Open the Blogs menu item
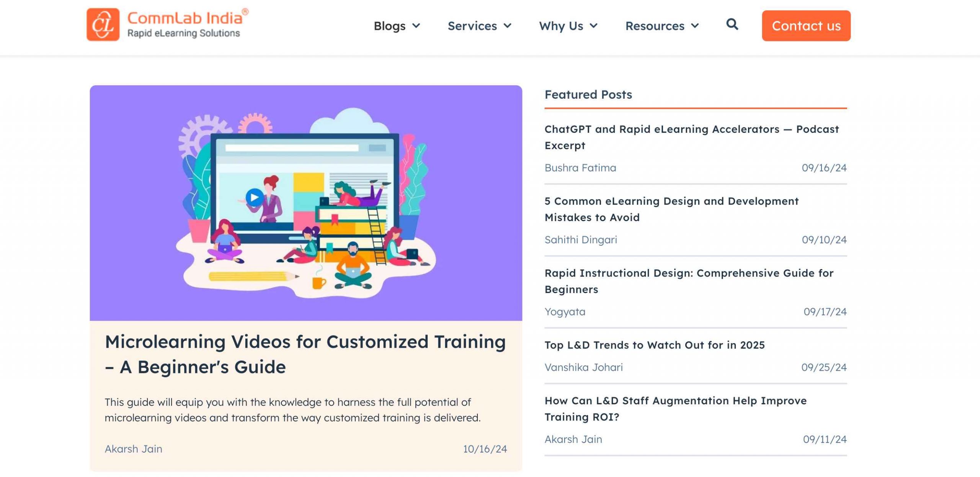980x477 pixels. pyautogui.click(x=389, y=26)
